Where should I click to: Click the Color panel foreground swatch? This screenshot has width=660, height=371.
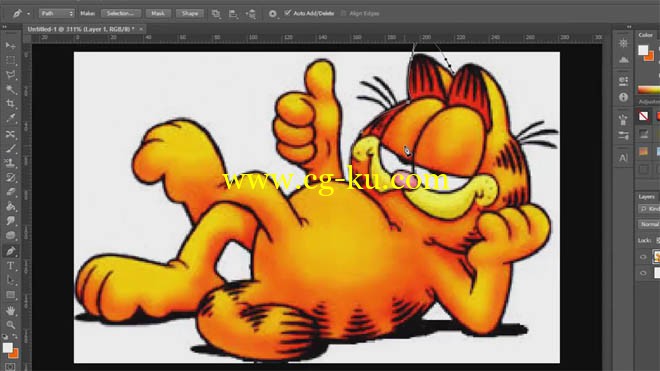643,50
